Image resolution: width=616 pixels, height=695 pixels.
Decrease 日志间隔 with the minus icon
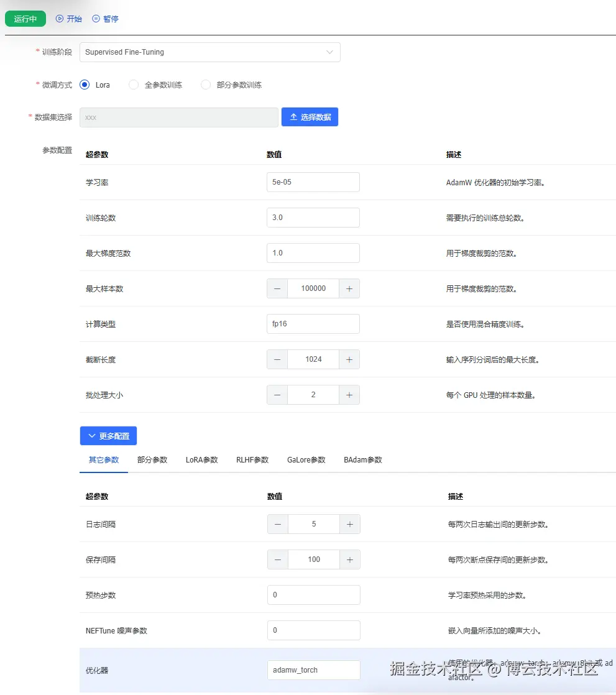pyautogui.click(x=278, y=524)
